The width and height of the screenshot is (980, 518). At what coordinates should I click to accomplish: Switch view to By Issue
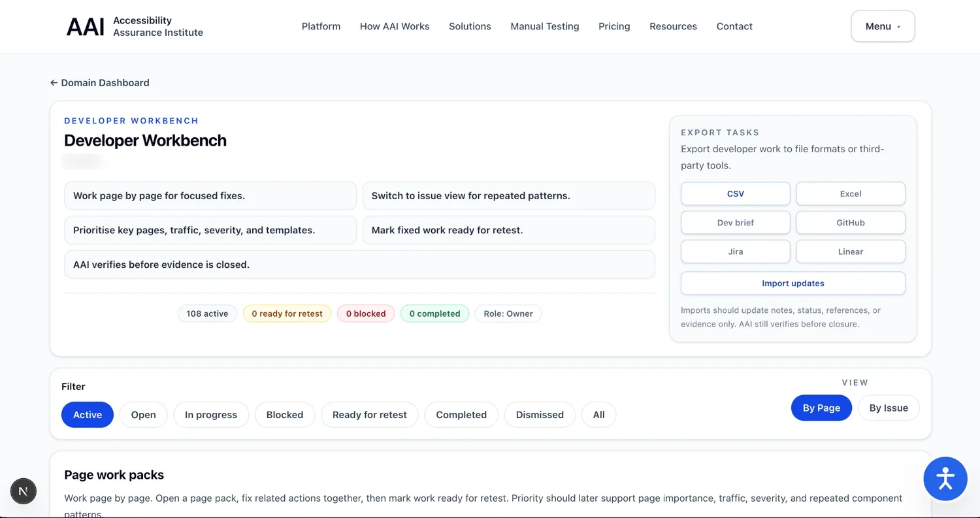point(889,408)
